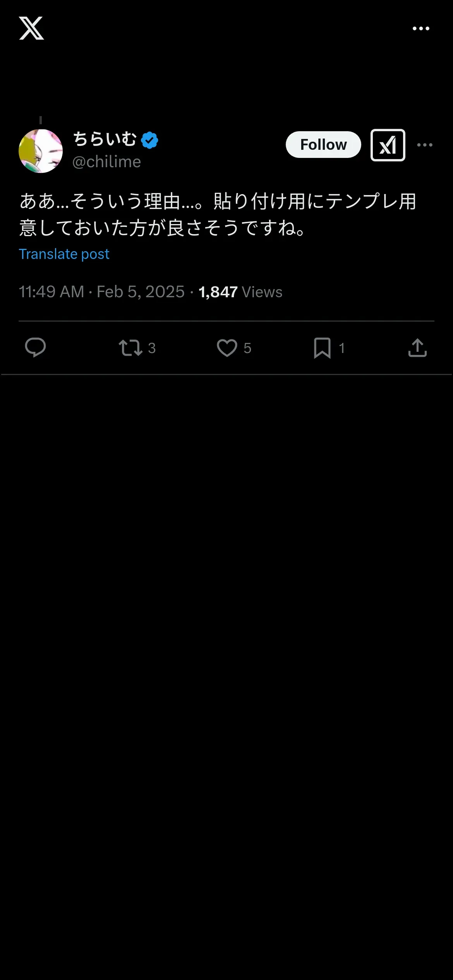Like the post with the heart icon
This screenshot has height=980, width=453.
pos(227,348)
